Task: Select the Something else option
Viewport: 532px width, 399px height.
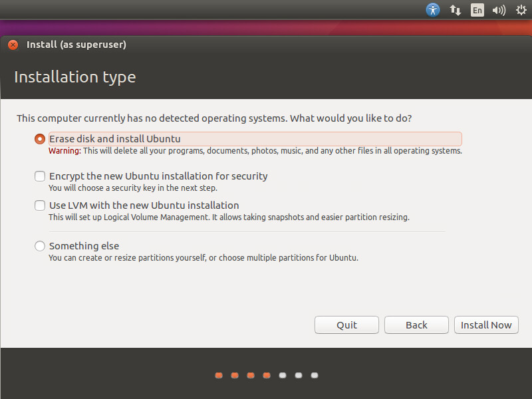Action: [40, 246]
